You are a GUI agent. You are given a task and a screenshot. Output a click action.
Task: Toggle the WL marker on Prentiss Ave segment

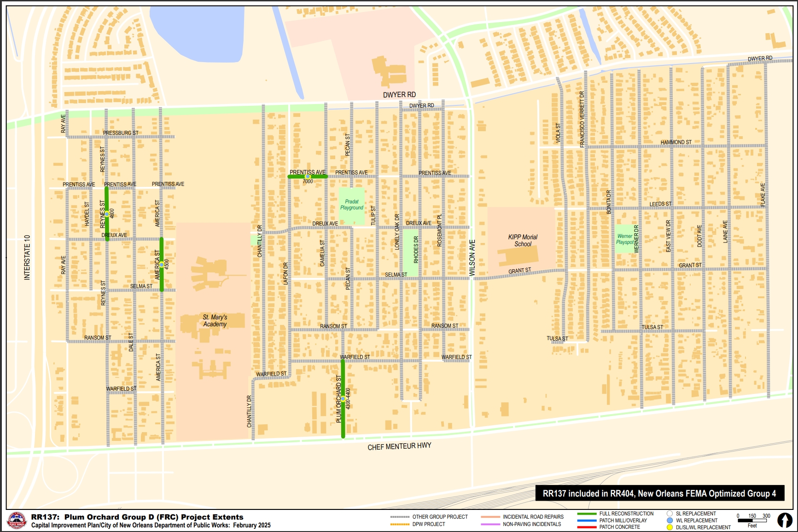tap(308, 176)
